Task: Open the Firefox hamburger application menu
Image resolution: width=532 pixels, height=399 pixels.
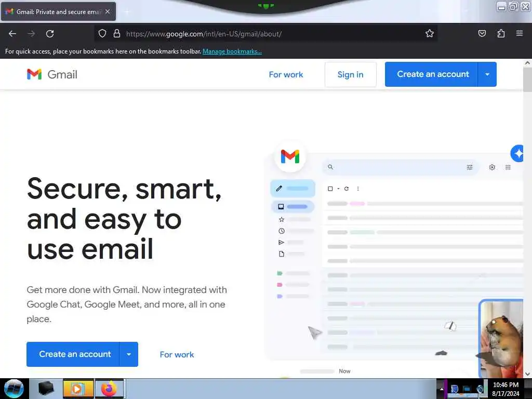Action: 519,33
